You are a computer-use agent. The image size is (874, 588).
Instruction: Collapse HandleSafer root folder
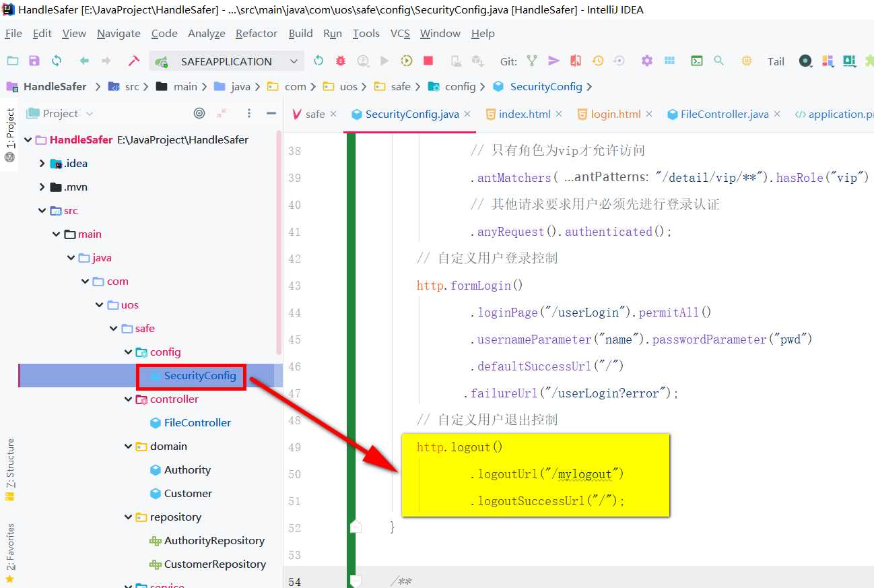pyautogui.click(x=28, y=140)
